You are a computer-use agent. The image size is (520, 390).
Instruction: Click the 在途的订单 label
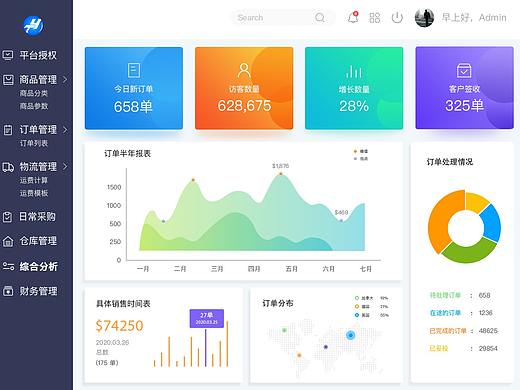click(x=445, y=313)
